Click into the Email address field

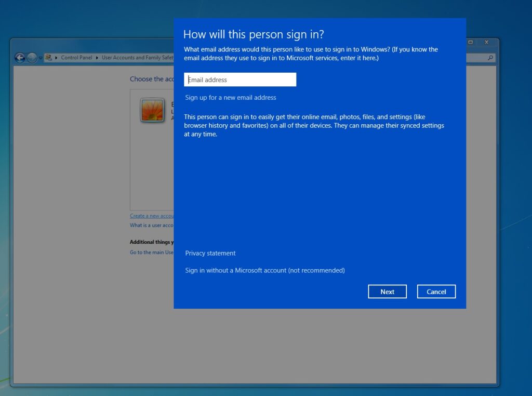[240, 80]
